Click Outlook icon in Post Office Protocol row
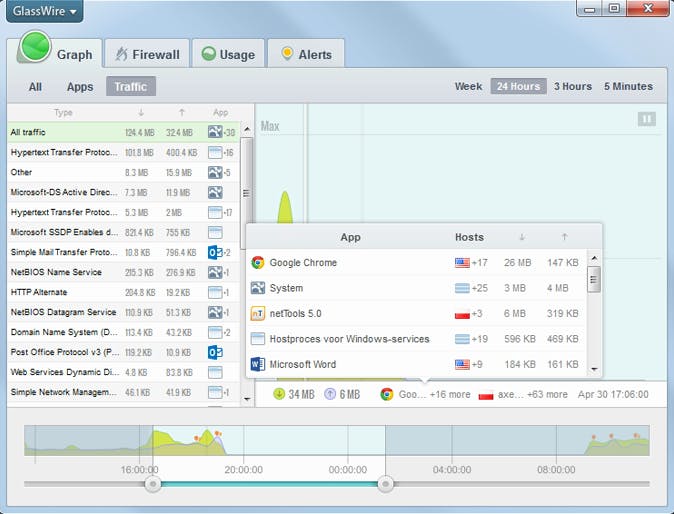 pyautogui.click(x=215, y=352)
